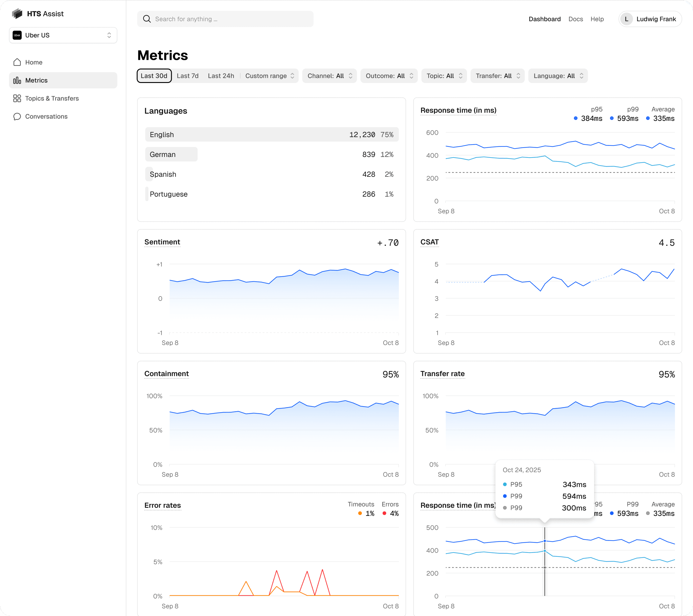Click the Uber company logo icon
This screenshot has height=616, width=693.
pos(17,35)
